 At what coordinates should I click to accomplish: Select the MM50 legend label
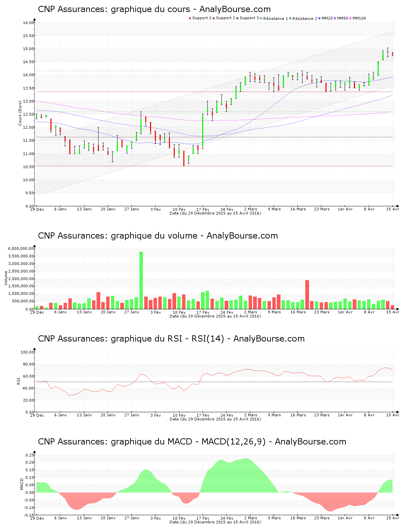343,18
